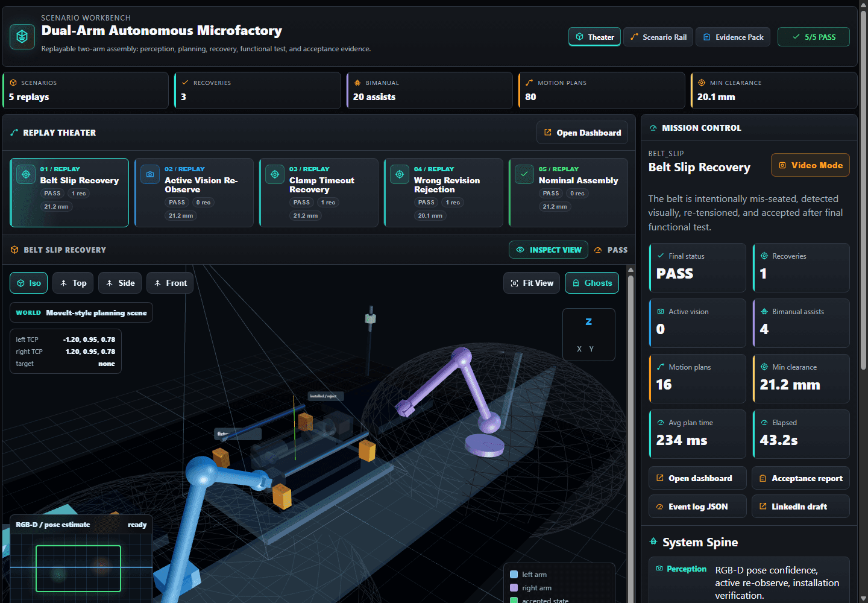Click the Min Clearance target icon
The image size is (868, 603).
click(x=702, y=83)
